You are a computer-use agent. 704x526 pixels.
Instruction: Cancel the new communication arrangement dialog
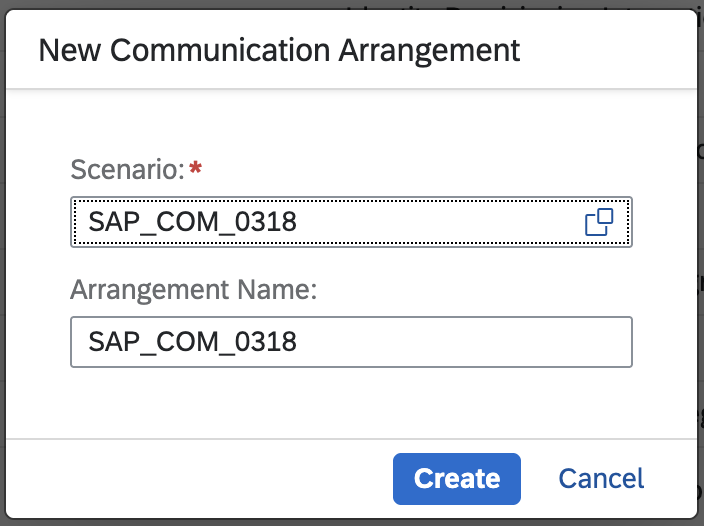(601, 478)
